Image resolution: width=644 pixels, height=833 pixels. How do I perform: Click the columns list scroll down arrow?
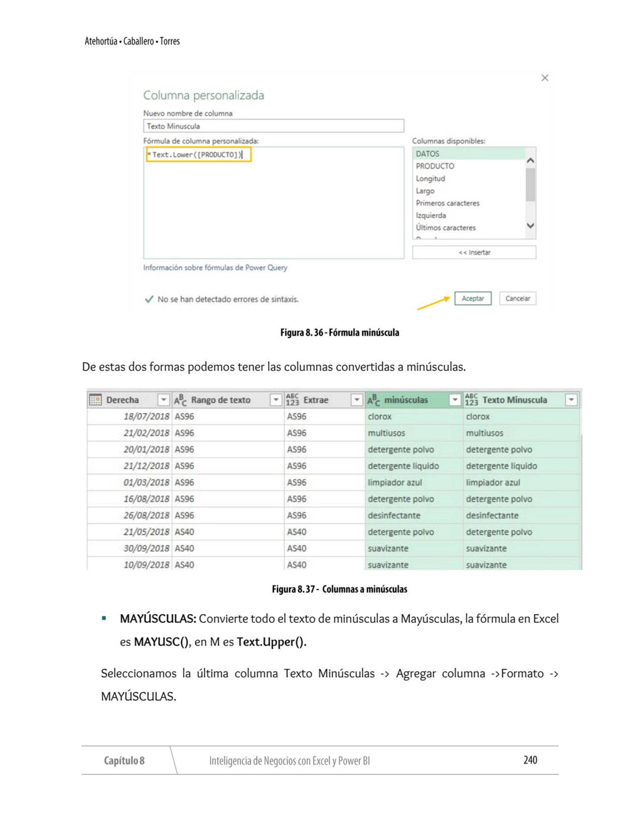coord(530,226)
